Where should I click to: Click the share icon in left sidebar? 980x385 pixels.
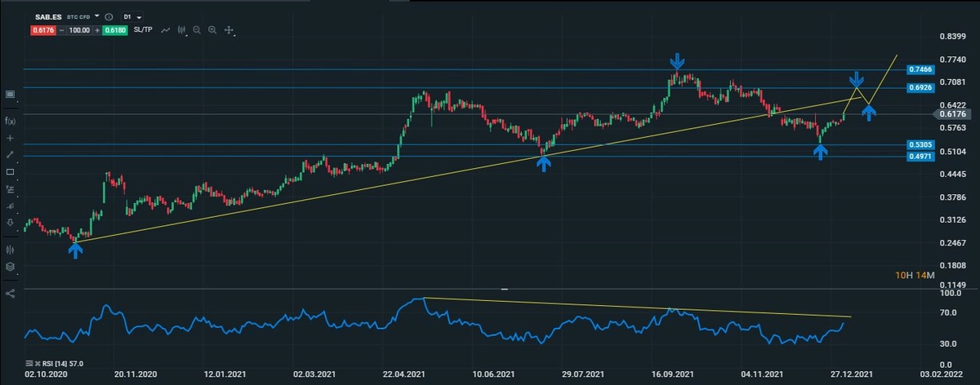pos(10,293)
